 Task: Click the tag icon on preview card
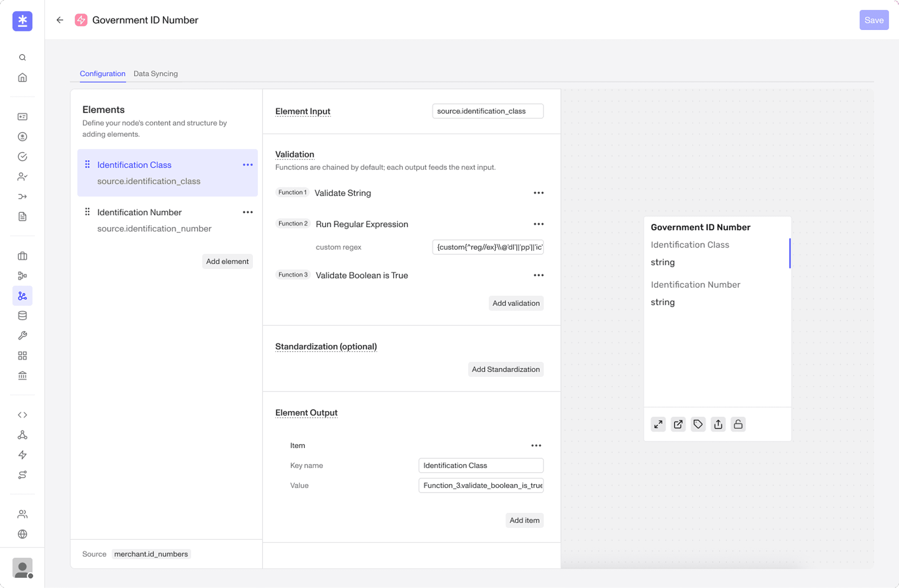[698, 424]
